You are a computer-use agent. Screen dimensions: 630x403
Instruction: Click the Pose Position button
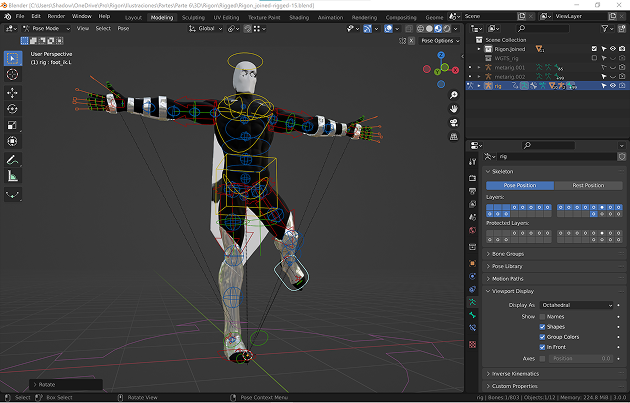tap(520, 185)
